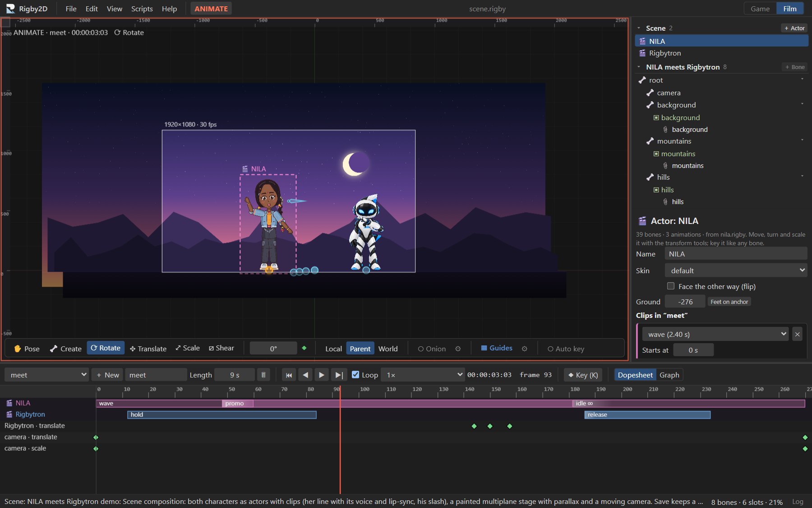Step forward one frame

(x=338, y=375)
